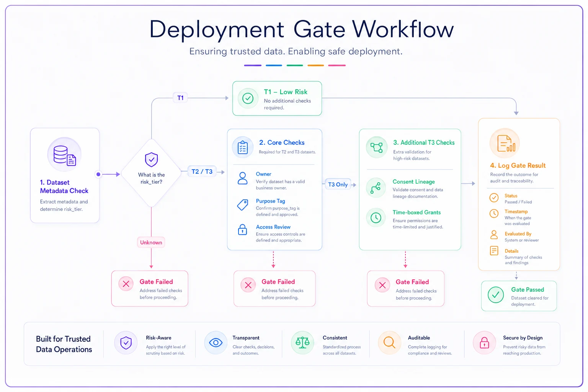Click the database icon in Dataset Metadata Check

coord(65,155)
